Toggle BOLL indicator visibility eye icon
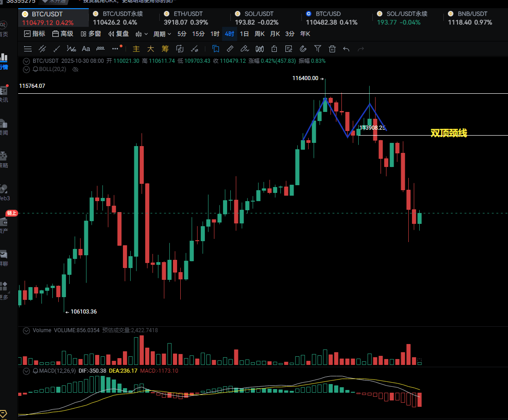 click(76, 69)
